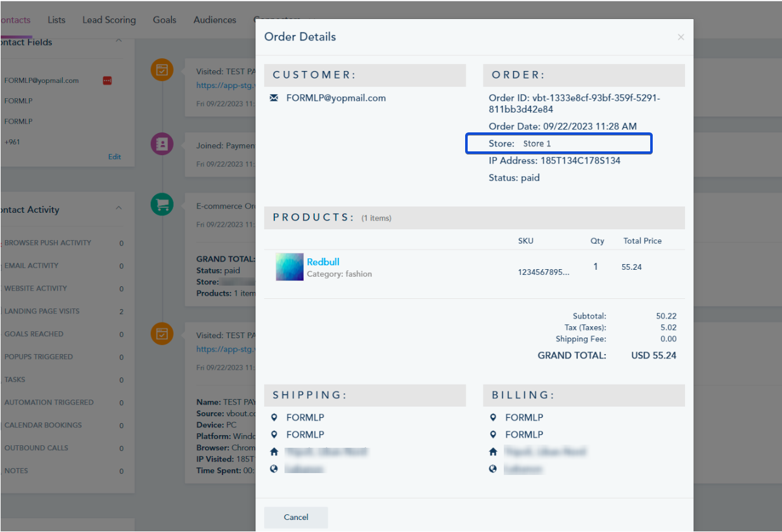782x532 pixels.
Task: Click the billing country globe icon
Action: 493,469
